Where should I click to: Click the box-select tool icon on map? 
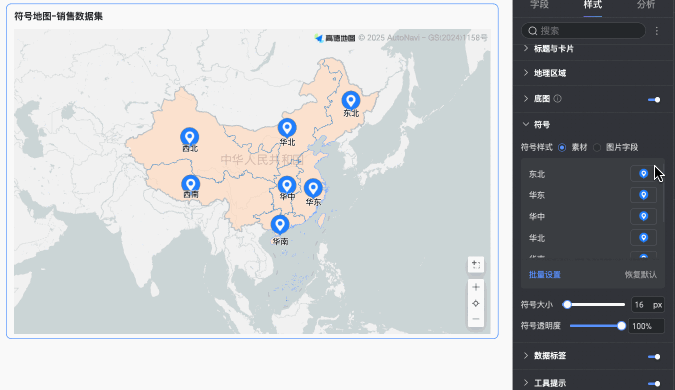pos(476,264)
